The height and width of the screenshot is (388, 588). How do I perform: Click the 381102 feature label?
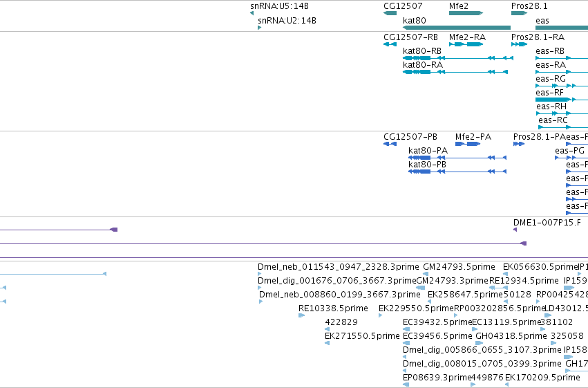[557, 322]
